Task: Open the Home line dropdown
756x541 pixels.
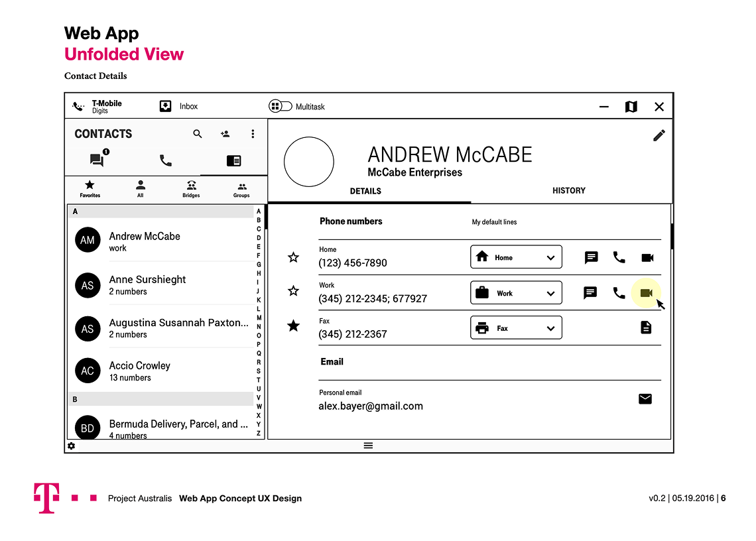Action: 516,257
